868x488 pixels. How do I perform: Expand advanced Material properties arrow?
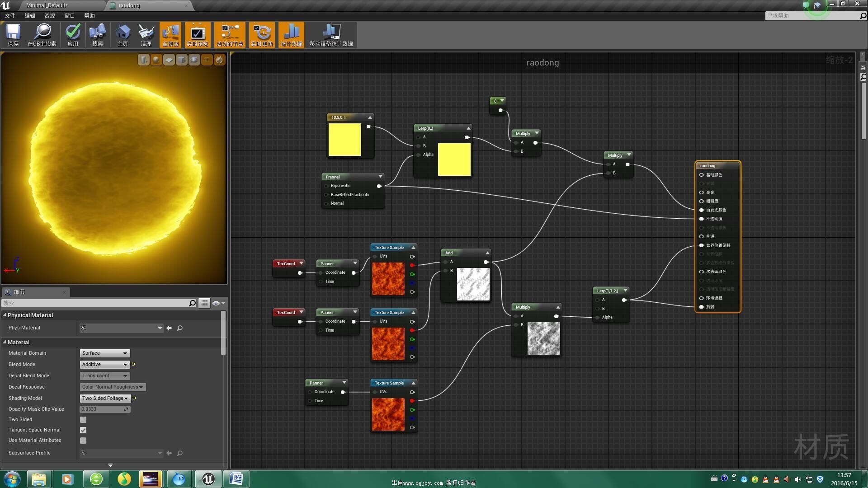(x=110, y=465)
